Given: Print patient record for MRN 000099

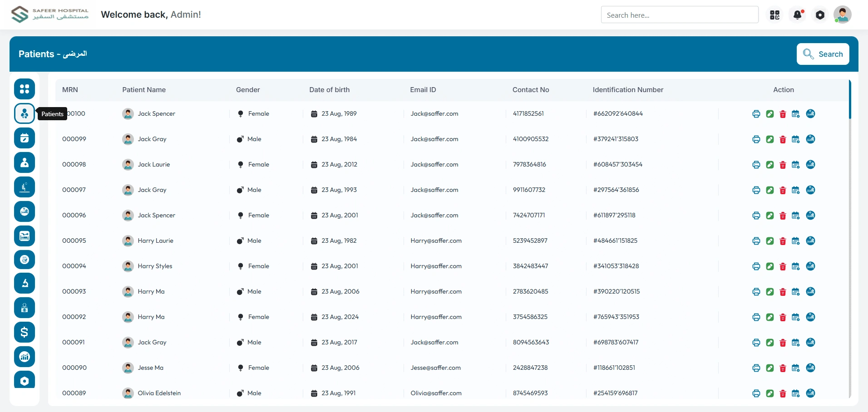Looking at the screenshot, I should (x=756, y=139).
